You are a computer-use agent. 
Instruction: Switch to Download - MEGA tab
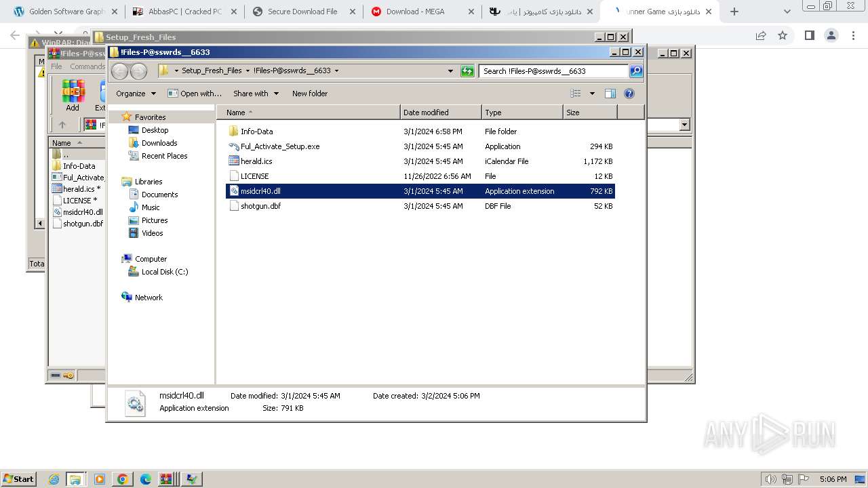[423, 12]
